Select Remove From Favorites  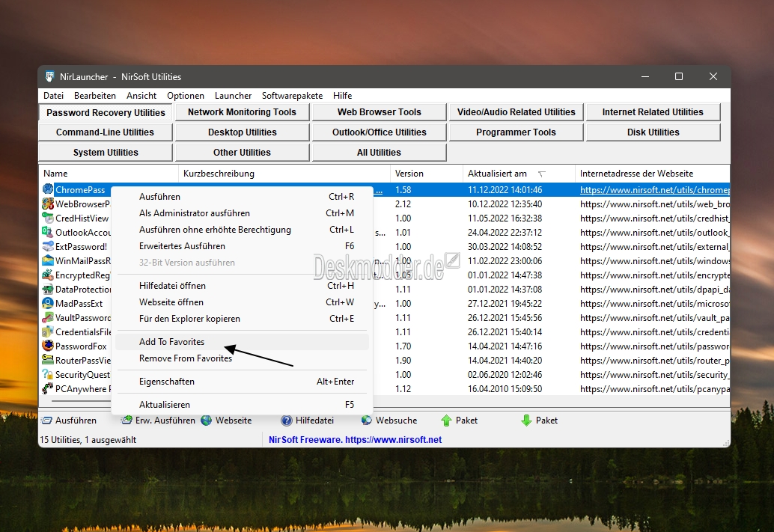click(x=242, y=358)
